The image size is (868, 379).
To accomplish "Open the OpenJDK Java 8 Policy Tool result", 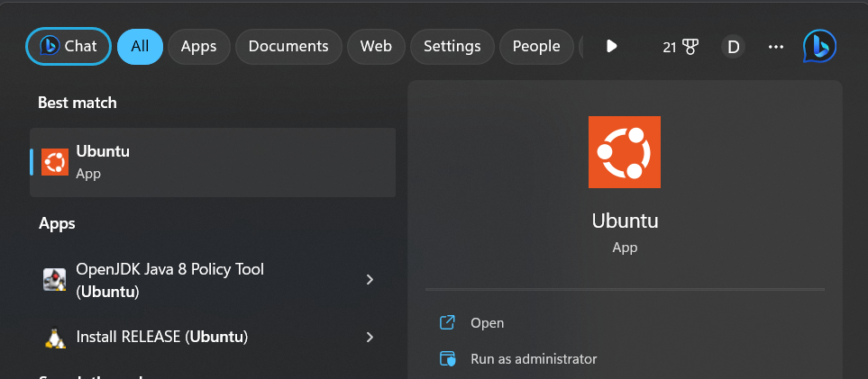I will 213,280.
